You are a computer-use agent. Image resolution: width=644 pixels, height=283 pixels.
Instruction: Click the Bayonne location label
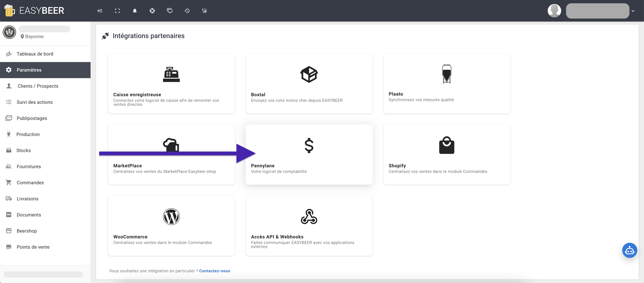pos(32,37)
